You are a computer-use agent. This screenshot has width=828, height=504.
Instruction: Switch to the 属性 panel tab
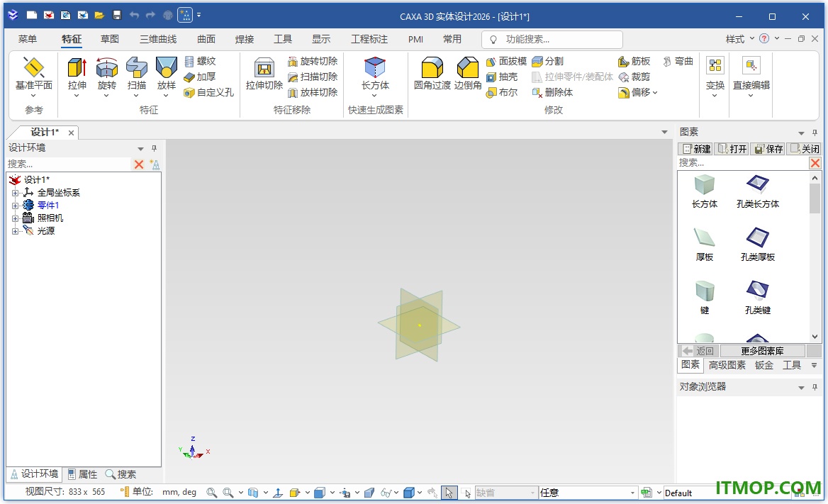coord(83,474)
